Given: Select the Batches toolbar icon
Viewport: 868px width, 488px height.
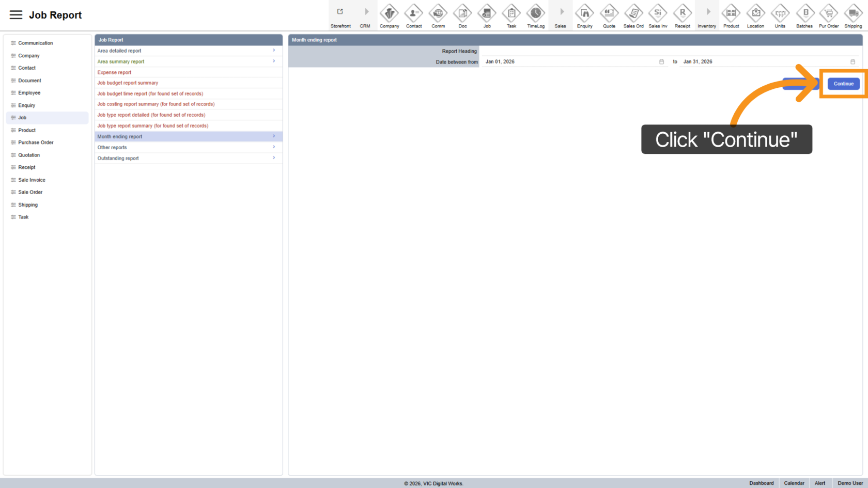Looking at the screenshot, I should [x=804, y=13].
